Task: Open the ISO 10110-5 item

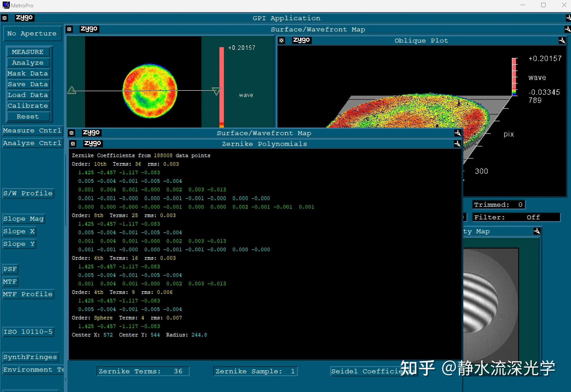Action: [x=28, y=332]
